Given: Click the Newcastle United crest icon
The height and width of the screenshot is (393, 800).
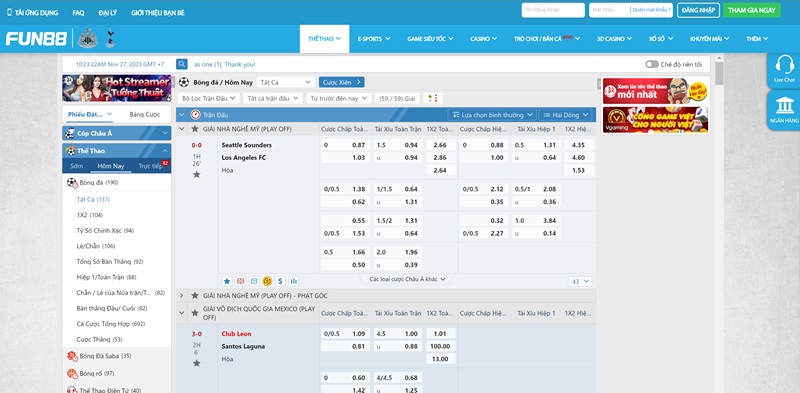Looking at the screenshot, I should (x=88, y=39).
